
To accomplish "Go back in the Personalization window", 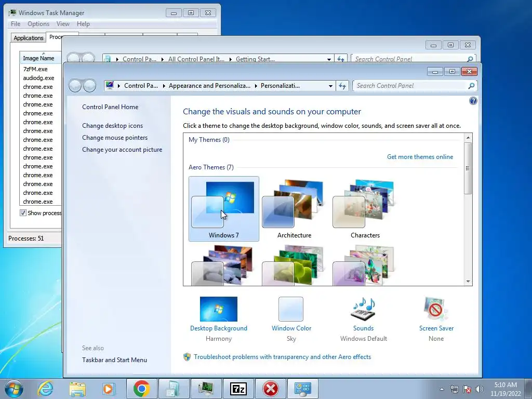I will [x=75, y=86].
